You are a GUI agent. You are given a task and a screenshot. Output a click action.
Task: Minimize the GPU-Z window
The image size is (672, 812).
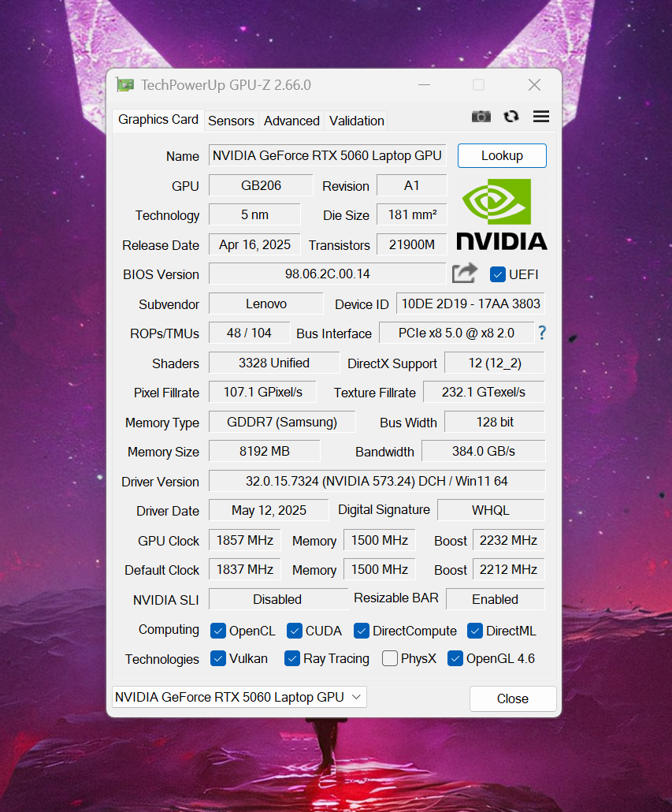424,85
